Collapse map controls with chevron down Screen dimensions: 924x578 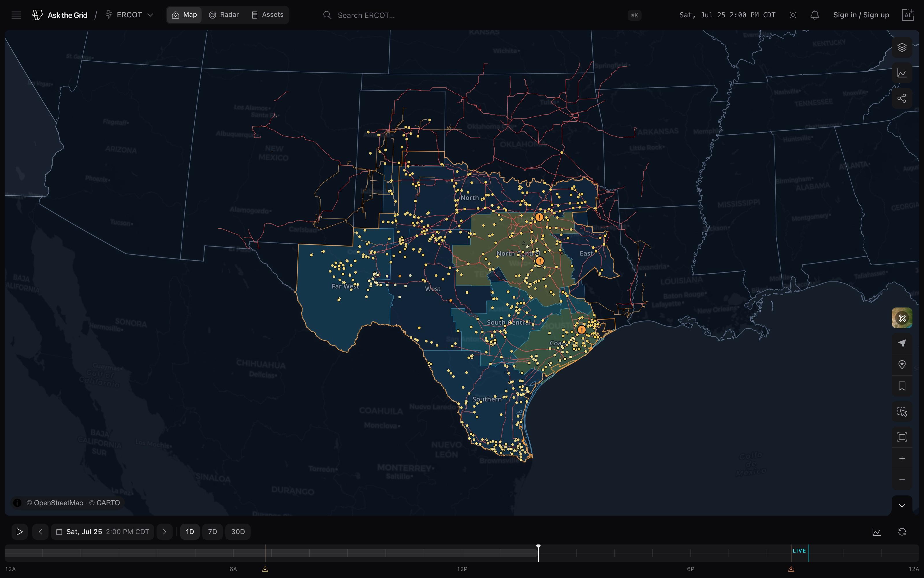(902, 506)
